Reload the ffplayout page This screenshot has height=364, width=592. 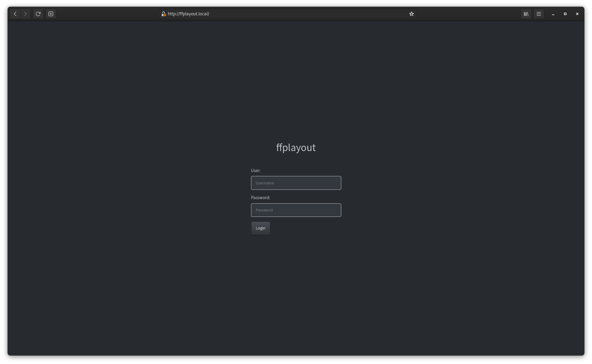click(x=38, y=14)
